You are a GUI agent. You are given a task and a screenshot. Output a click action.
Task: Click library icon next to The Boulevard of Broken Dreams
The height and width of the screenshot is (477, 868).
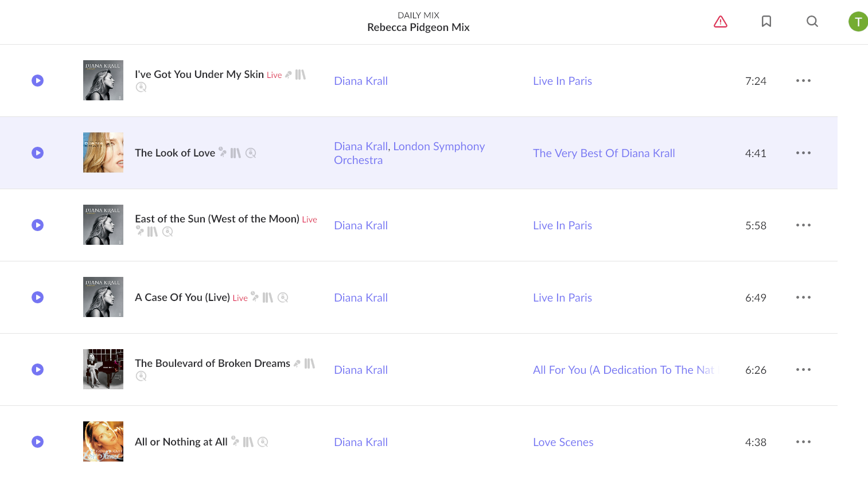[310, 363]
